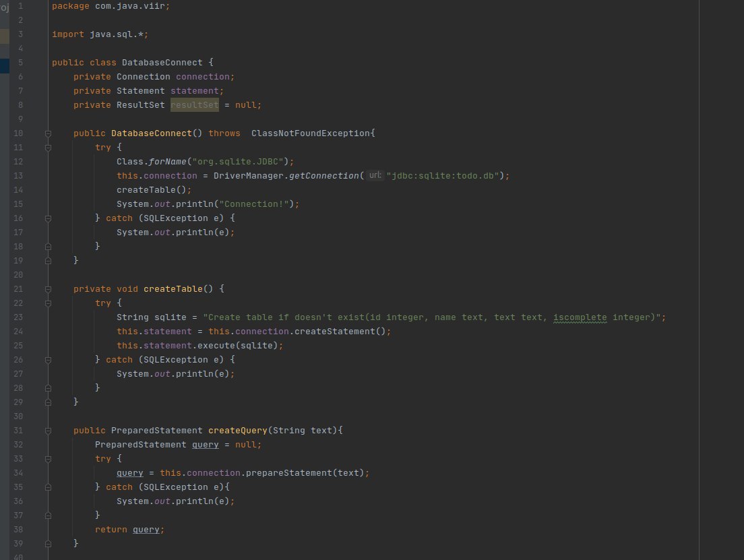Click the createTable method declaration name
This screenshot has height=560, width=744.
(x=173, y=289)
